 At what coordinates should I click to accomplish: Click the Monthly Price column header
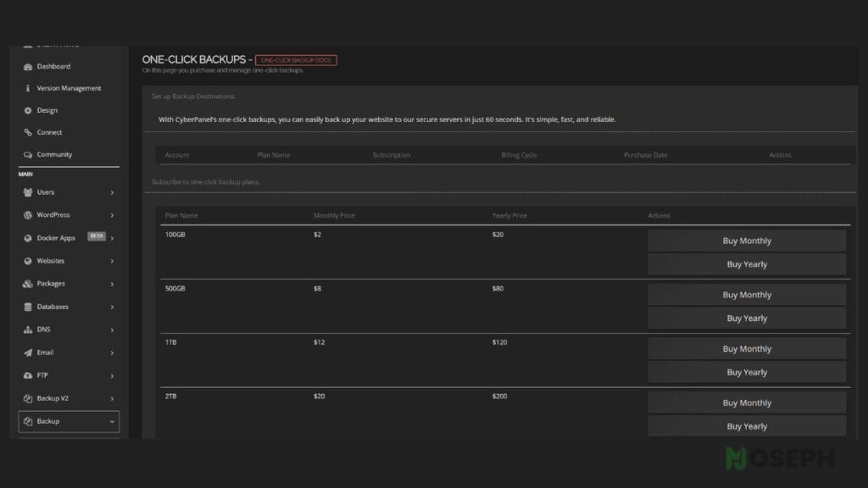point(334,215)
